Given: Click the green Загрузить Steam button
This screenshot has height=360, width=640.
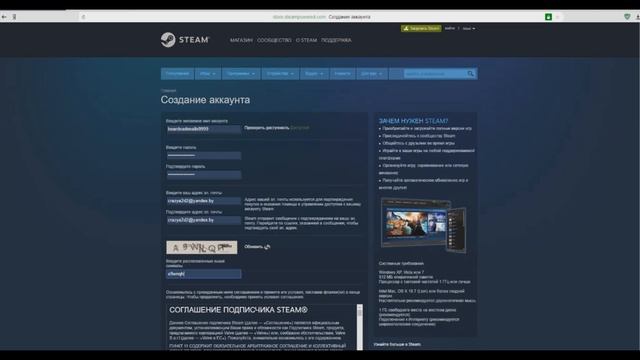Looking at the screenshot, I should click(421, 28).
